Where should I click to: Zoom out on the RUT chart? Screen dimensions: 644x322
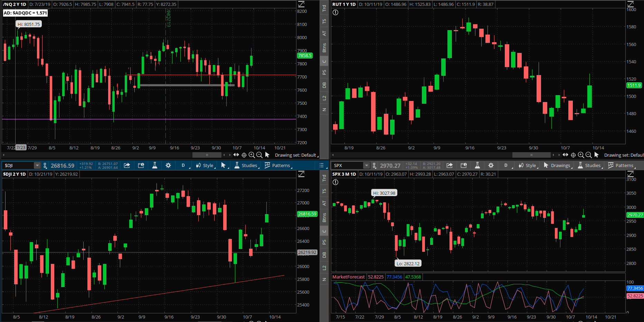coord(588,155)
